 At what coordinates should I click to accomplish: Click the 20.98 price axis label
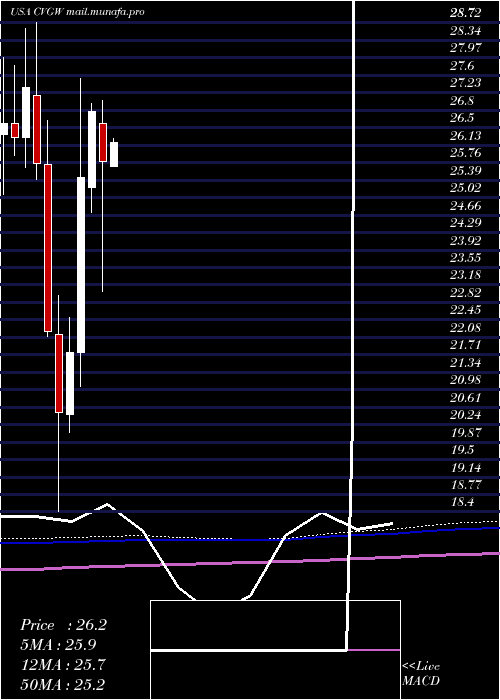[x=466, y=381]
